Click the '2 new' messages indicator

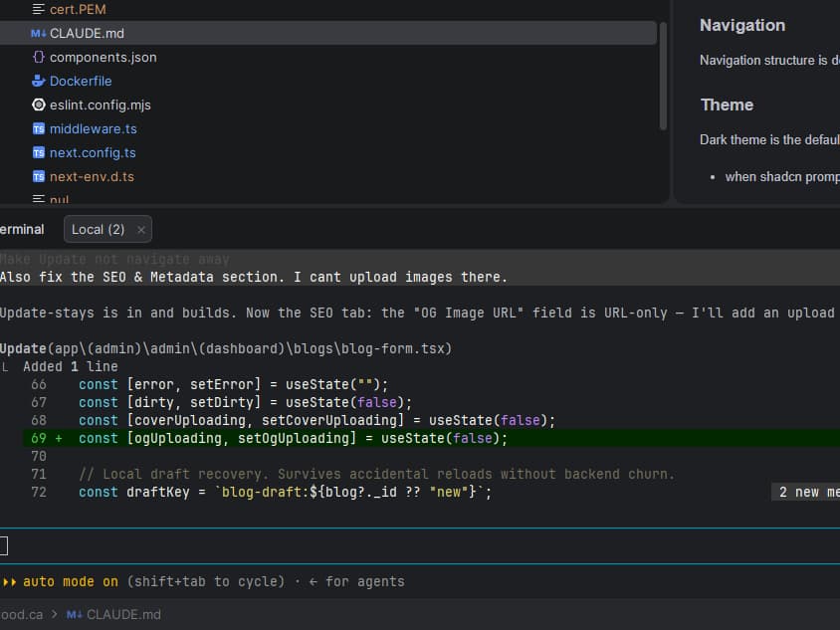806,492
